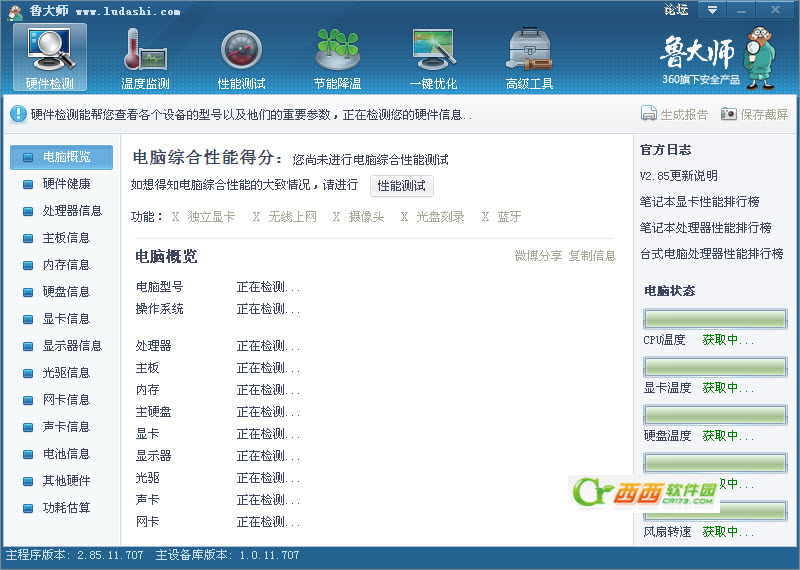Open the 一键优化 one-click optimize icon

433,57
